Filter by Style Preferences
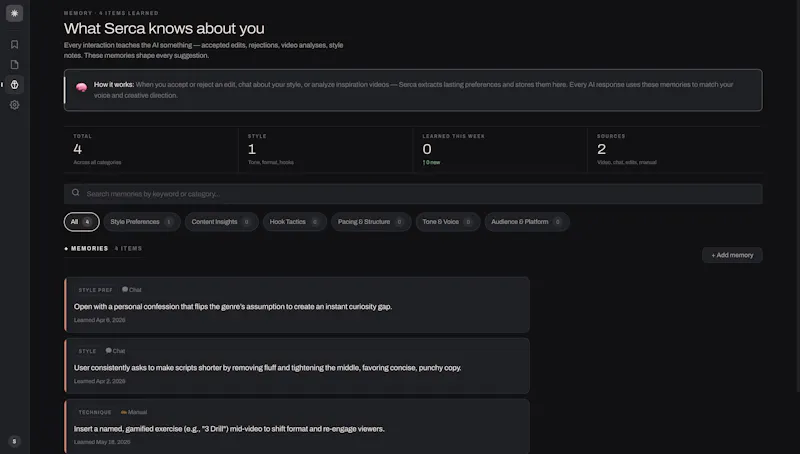 coord(142,222)
